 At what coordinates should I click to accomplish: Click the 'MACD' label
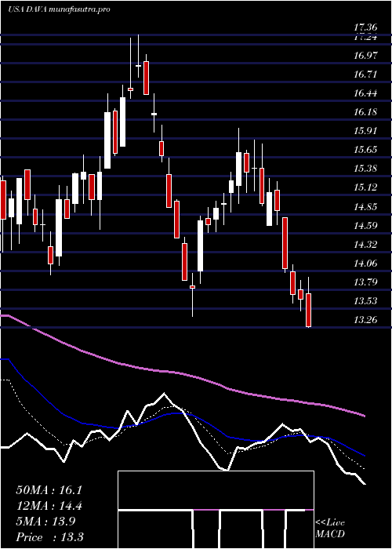pyautogui.click(x=330, y=535)
